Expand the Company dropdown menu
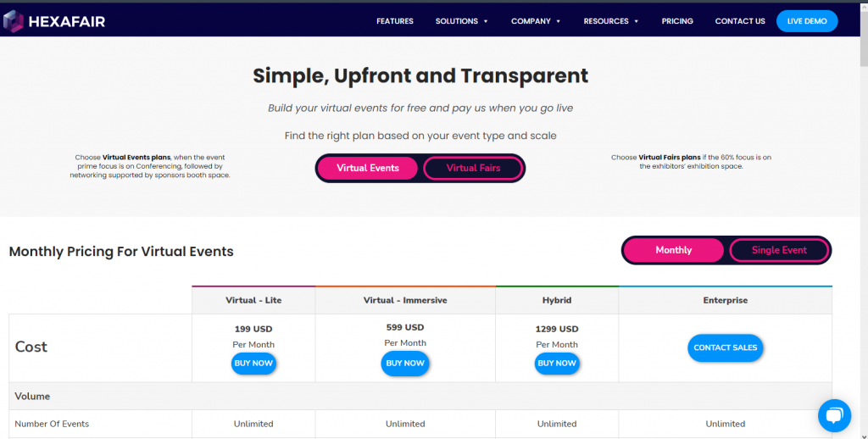The height and width of the screenshot is (439, 868). point(536,21)
